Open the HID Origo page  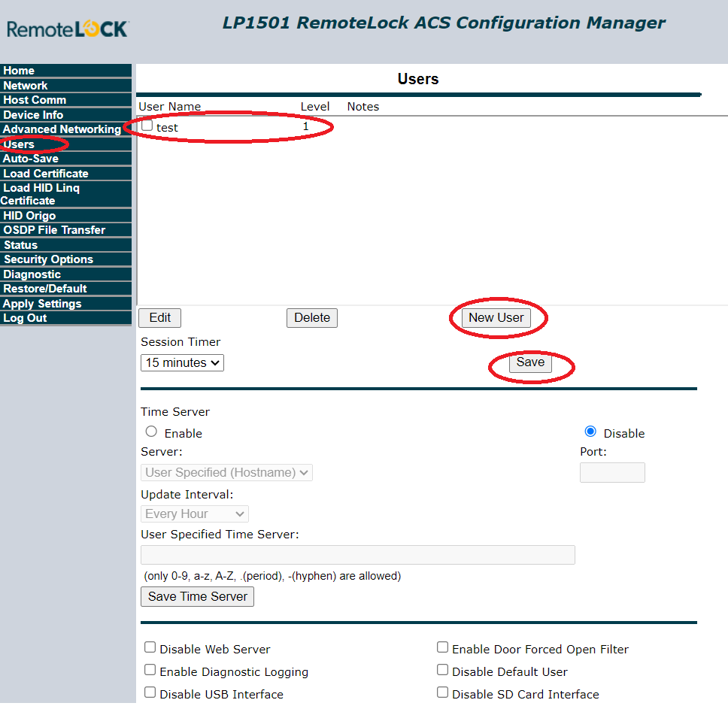coord(65,215)
